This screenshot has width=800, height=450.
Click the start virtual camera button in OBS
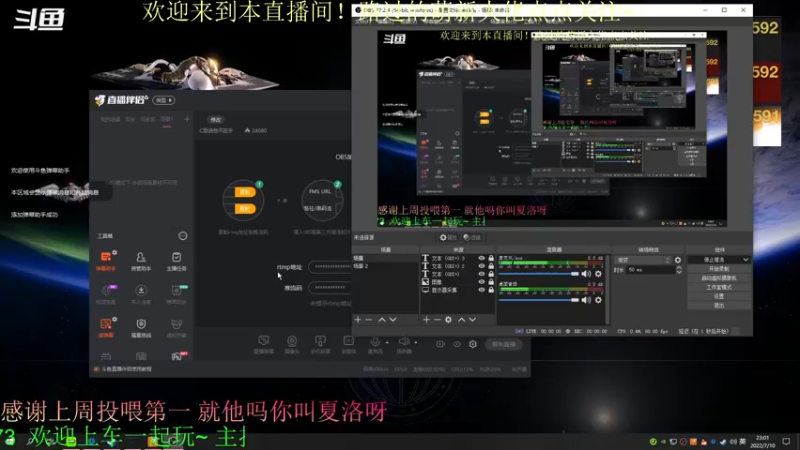click(719, 278)
